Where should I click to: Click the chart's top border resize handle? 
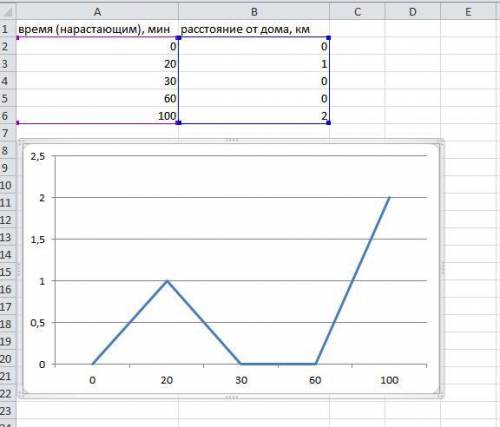(232, 140)
